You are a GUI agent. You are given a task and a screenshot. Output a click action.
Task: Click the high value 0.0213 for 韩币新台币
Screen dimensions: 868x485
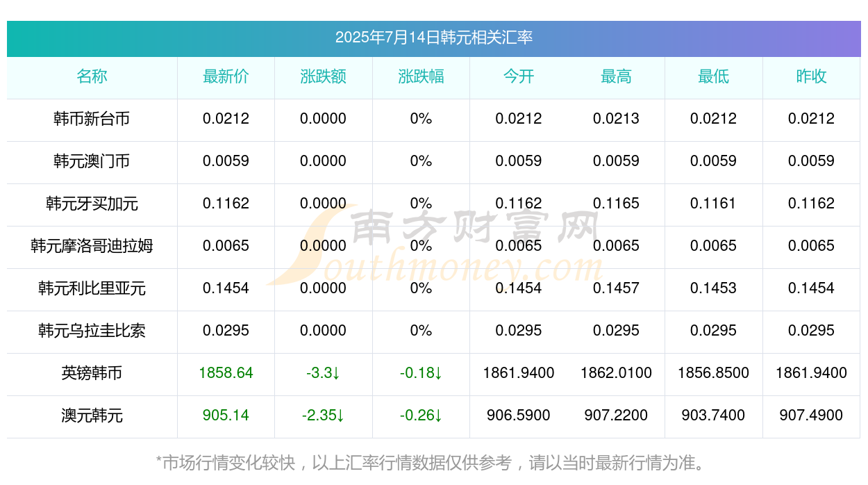click(616, 119)
